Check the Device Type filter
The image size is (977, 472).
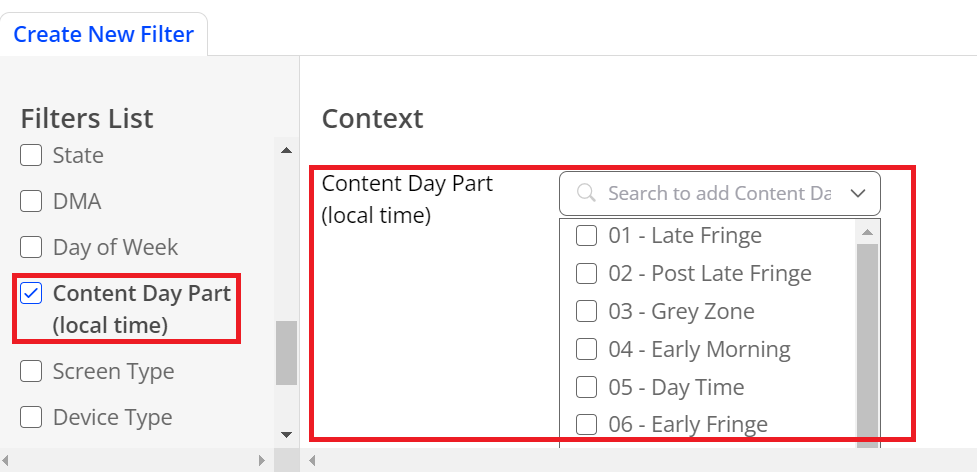[31, 417]
